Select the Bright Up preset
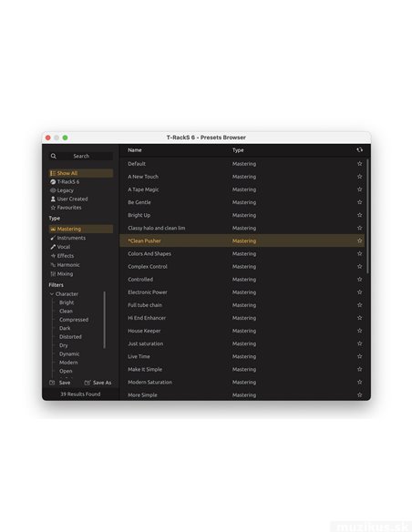 pyautogui.click(x=139, y=215)
